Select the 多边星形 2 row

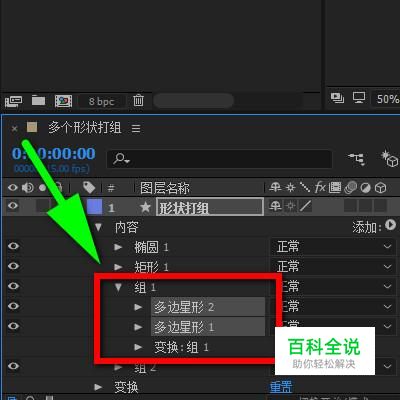pos(208,307)
